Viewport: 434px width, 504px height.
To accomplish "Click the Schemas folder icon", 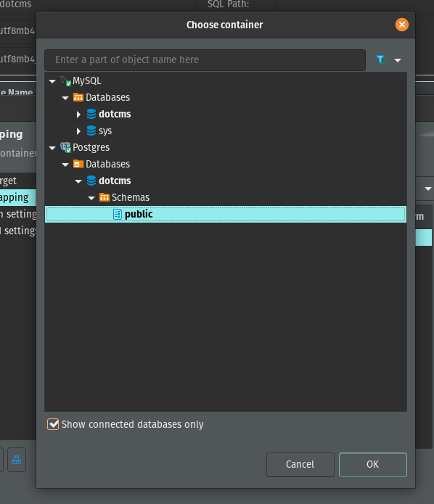I will [x=105, y=197].
